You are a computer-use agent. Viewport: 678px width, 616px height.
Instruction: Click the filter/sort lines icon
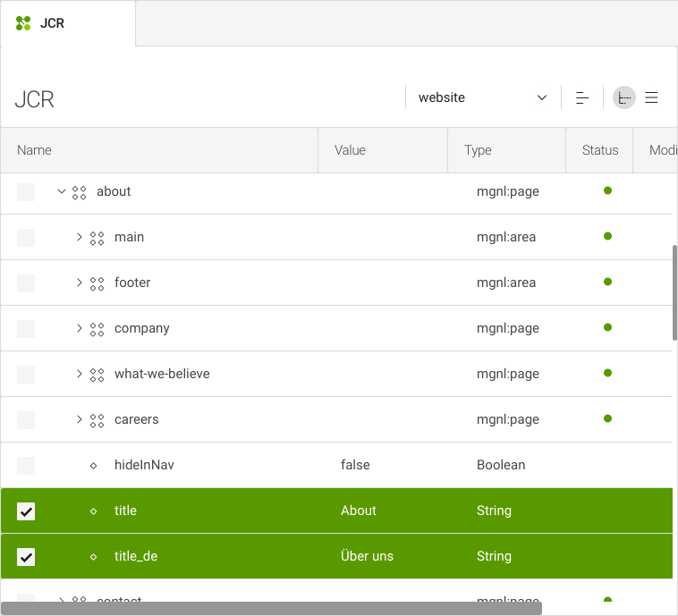(x=582, y=97)
